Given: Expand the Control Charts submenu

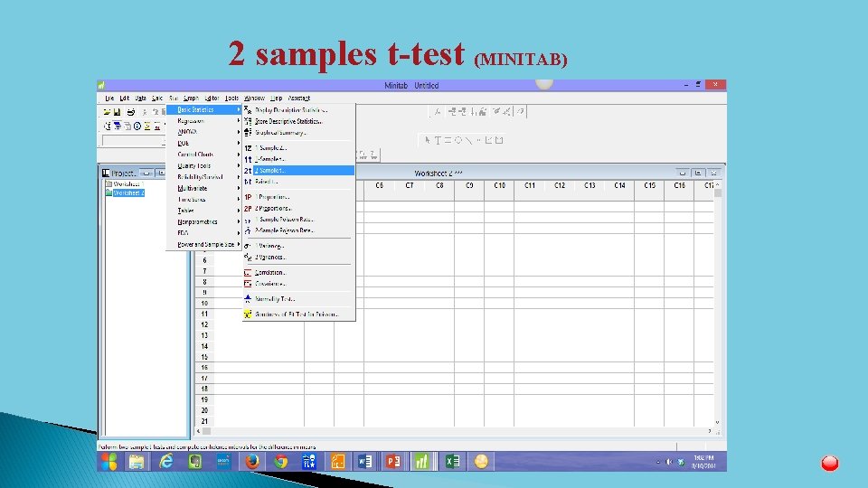Looking at the screenshot, I should pos(204,155).
